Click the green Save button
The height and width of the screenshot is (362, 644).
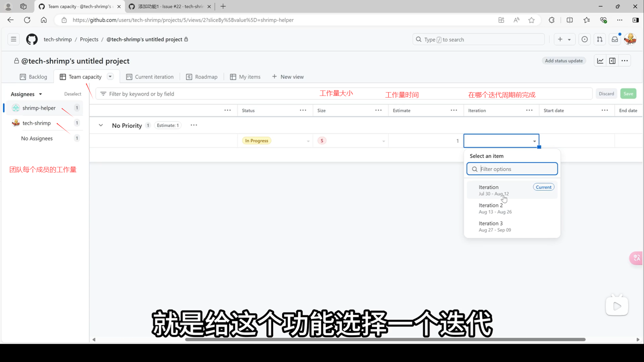[628, 94]
